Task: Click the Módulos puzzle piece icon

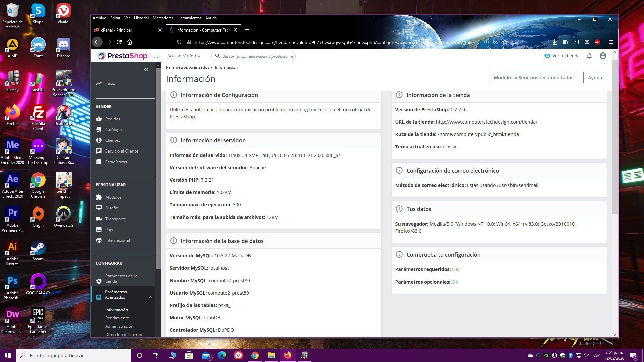Action: click(99, 197)
